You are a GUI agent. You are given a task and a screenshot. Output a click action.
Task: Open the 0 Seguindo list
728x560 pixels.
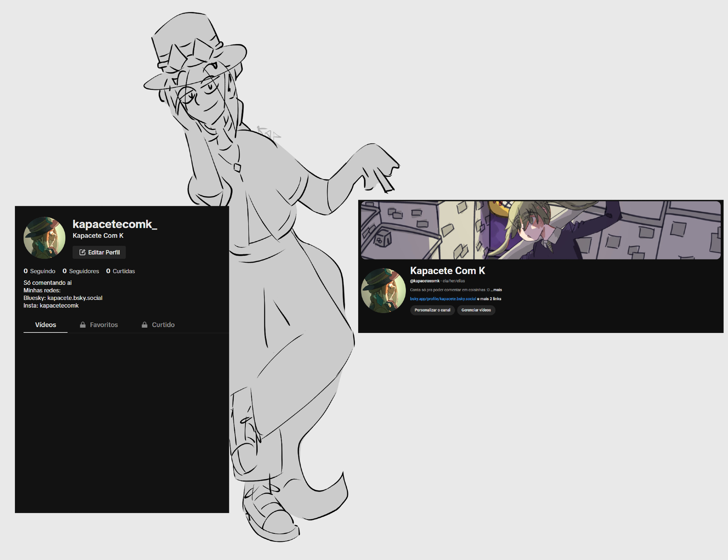pos(39,271)
